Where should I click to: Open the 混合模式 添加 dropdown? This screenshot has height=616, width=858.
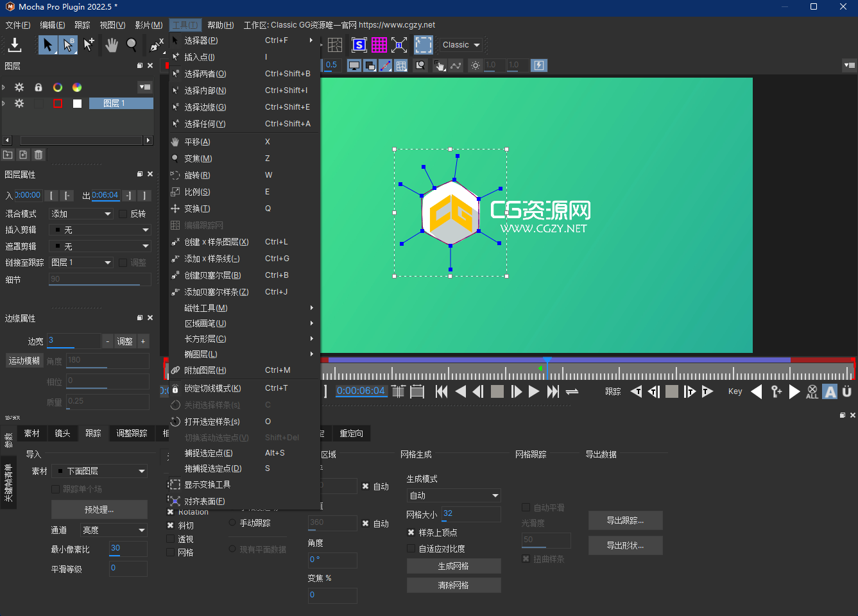point(82,214)
